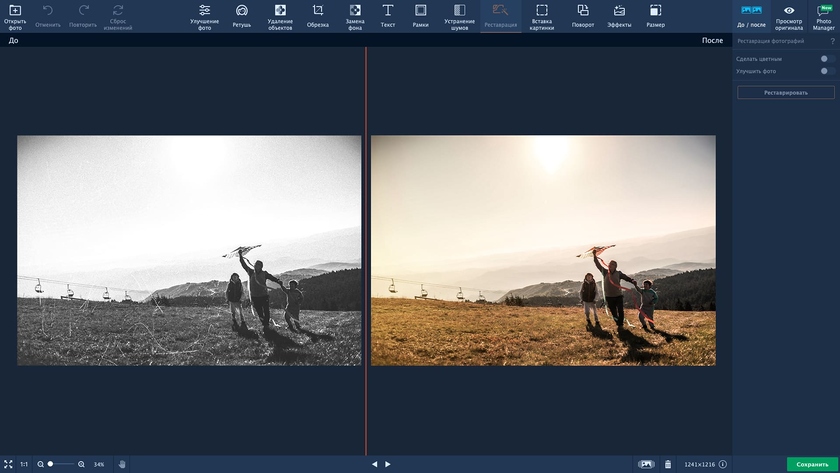The image size is (840, 473).
Task: Select the Обрезка crop tool
Action: 318,15
